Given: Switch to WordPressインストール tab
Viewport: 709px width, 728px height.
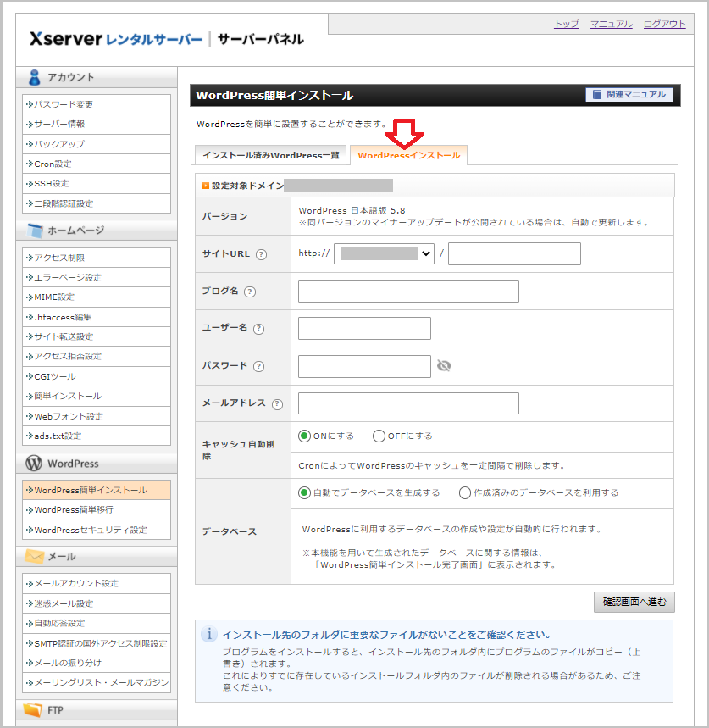Looking at the screenshot, I should [x=409, y=156].
